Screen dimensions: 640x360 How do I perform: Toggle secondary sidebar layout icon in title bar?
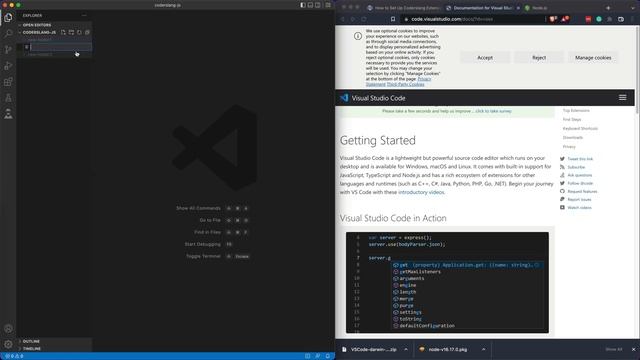coord(318,5)
